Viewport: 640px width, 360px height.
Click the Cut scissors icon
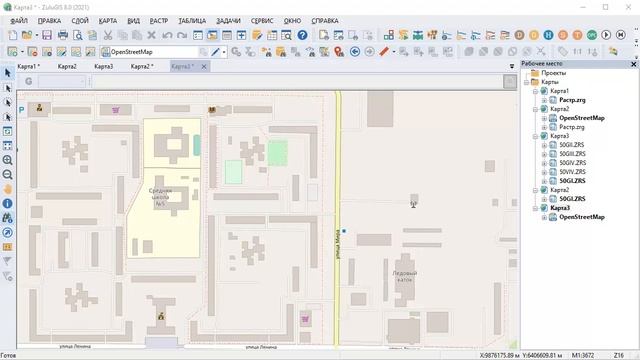tap(108, 35)
